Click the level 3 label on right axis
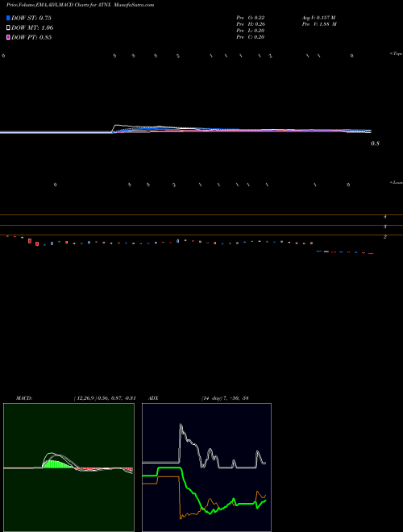 tap(385, 227)
